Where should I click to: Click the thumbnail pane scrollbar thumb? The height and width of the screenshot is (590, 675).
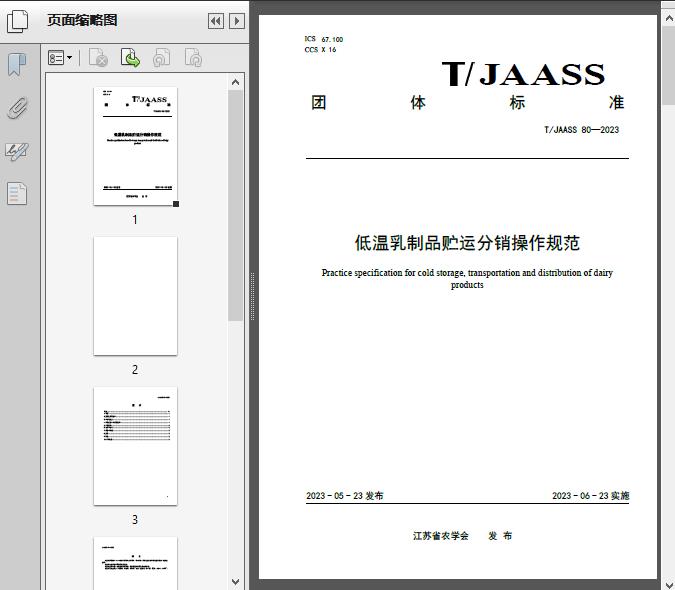[235, 206]
